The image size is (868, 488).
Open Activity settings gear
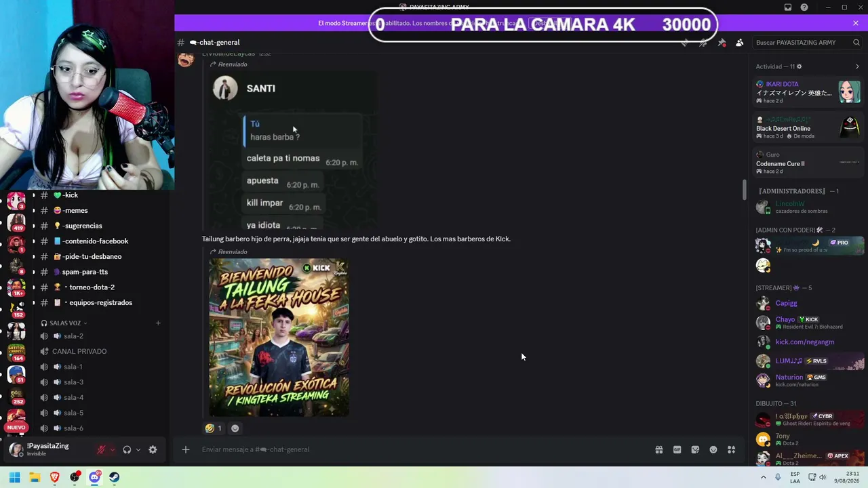800,66
